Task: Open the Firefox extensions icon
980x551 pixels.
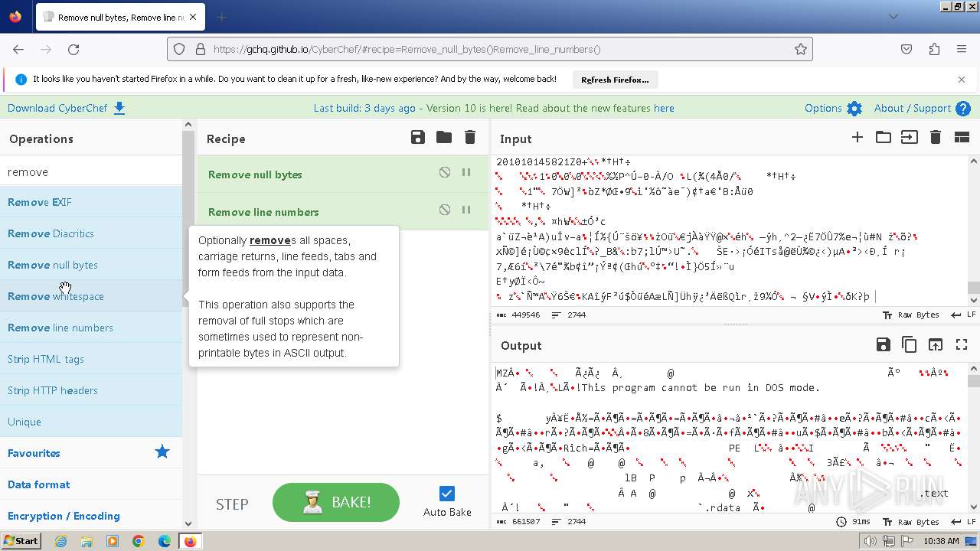Action: [x=934, y=49]
